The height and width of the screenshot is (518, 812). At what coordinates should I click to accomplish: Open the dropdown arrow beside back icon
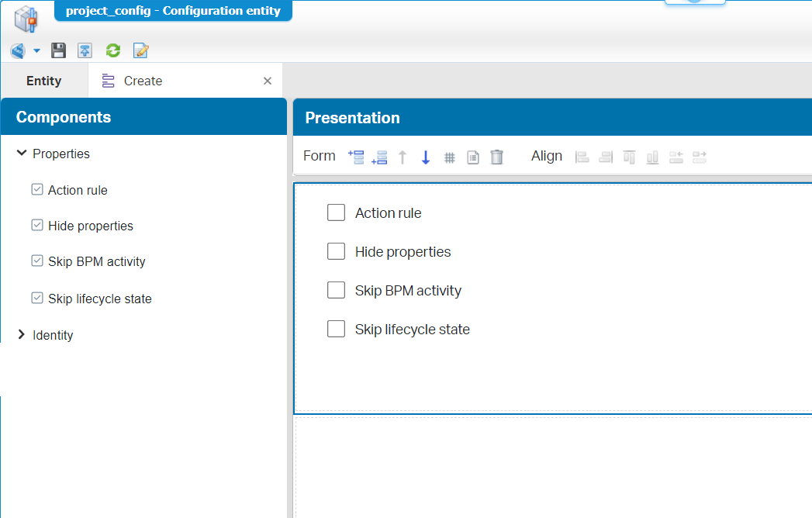[36, 52]
